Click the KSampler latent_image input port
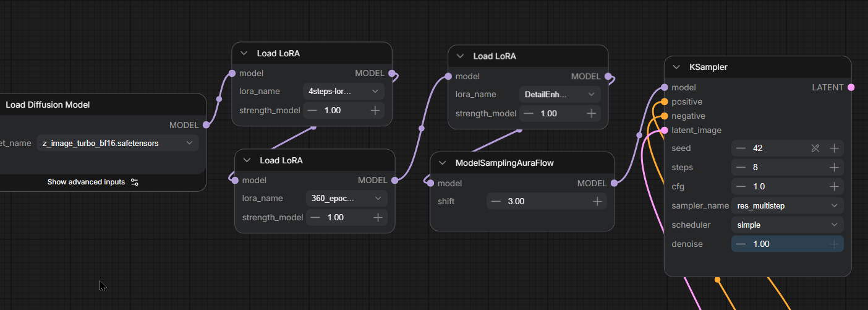 click(665, 130)
